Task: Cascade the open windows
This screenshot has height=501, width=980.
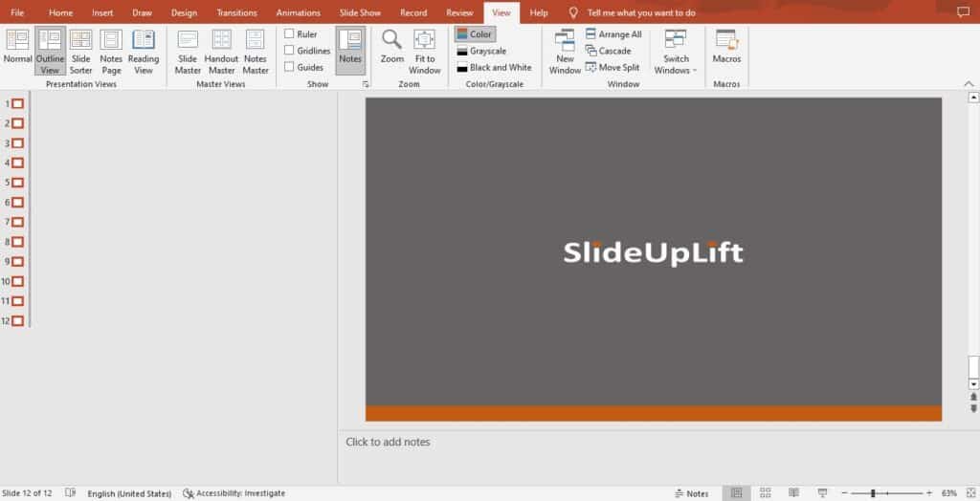Action: (608, 51)
